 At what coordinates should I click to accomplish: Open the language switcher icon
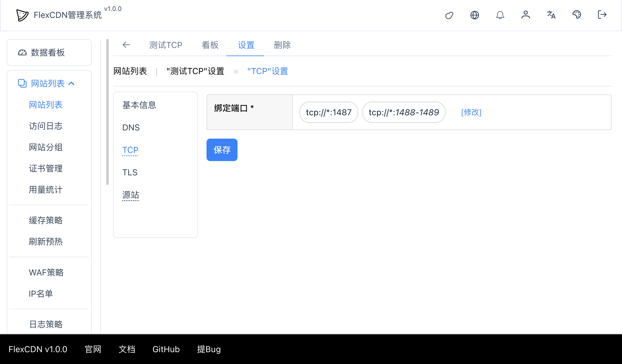pyautogui.click(x=551, y=15)
